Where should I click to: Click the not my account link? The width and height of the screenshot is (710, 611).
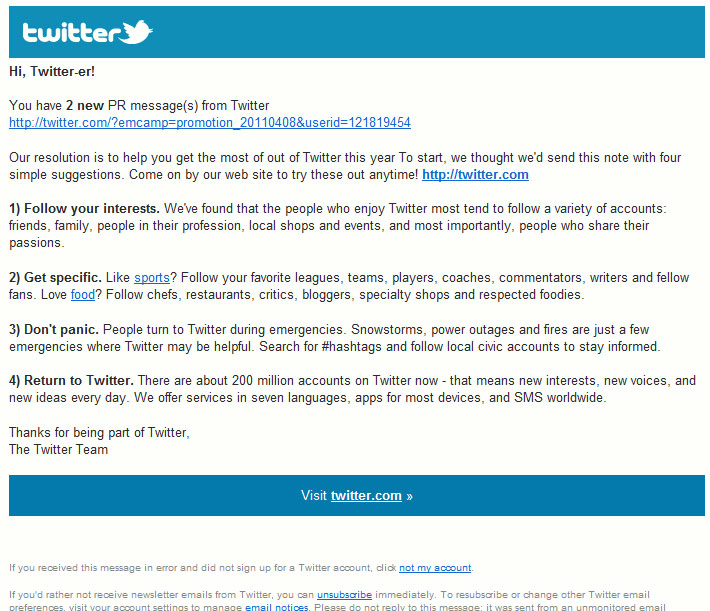[x=434, y=568]
